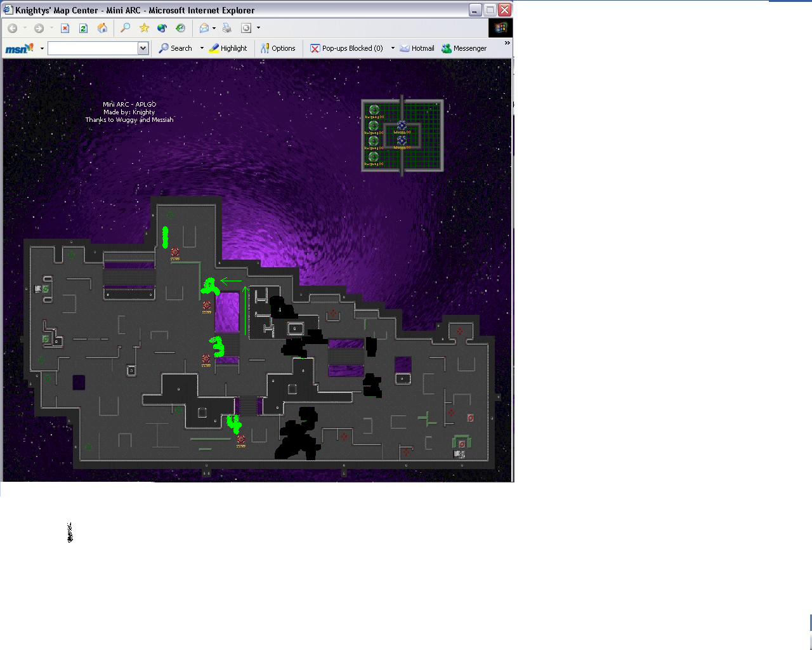812x650 pixels.
Task: Toggle Pop-ups Blocked control
Action: 346,48
